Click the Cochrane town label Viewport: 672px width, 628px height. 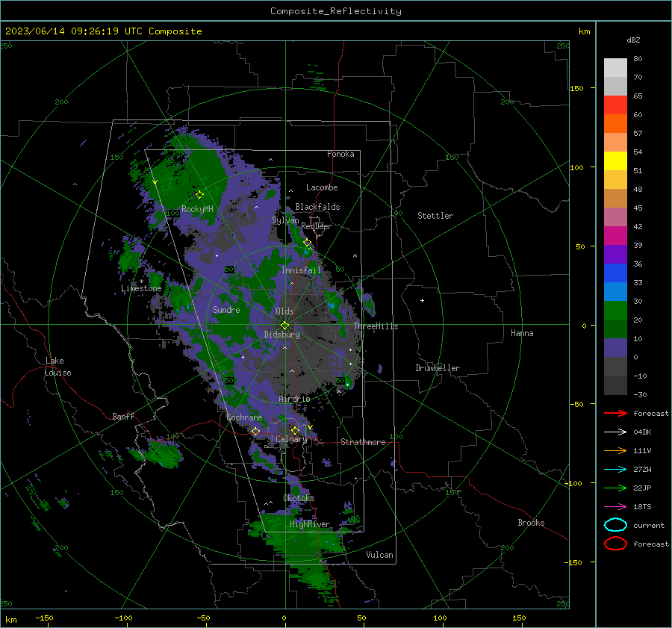[244, 417]
